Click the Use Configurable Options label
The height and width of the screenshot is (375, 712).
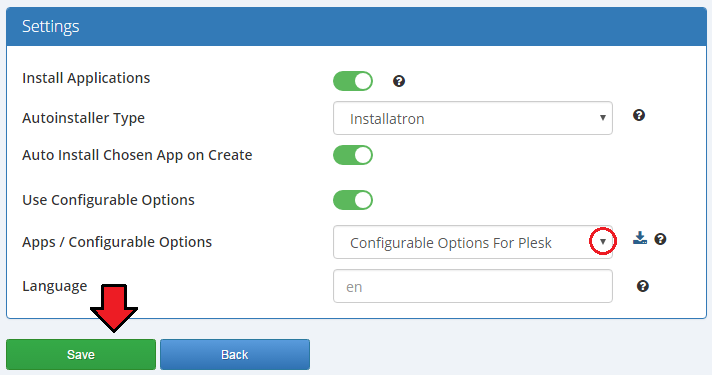109,200
